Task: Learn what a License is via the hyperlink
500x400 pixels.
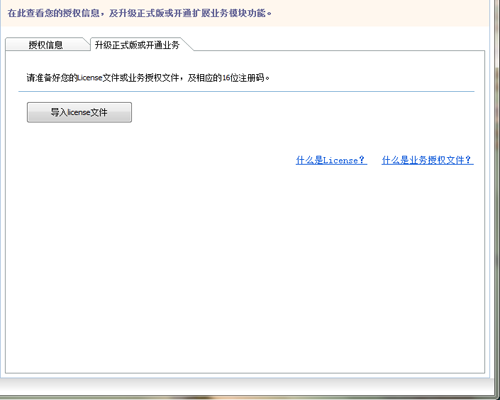Action: pos(331,160)
